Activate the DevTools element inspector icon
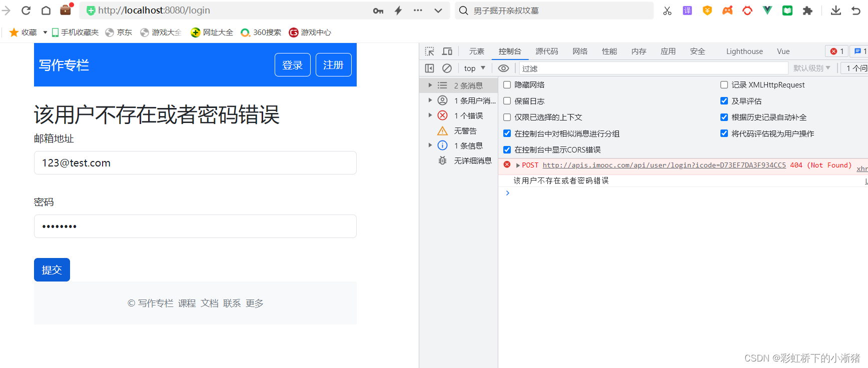This screenshot has width=868, height=368. pyautogui.click(x=430, y=51)
